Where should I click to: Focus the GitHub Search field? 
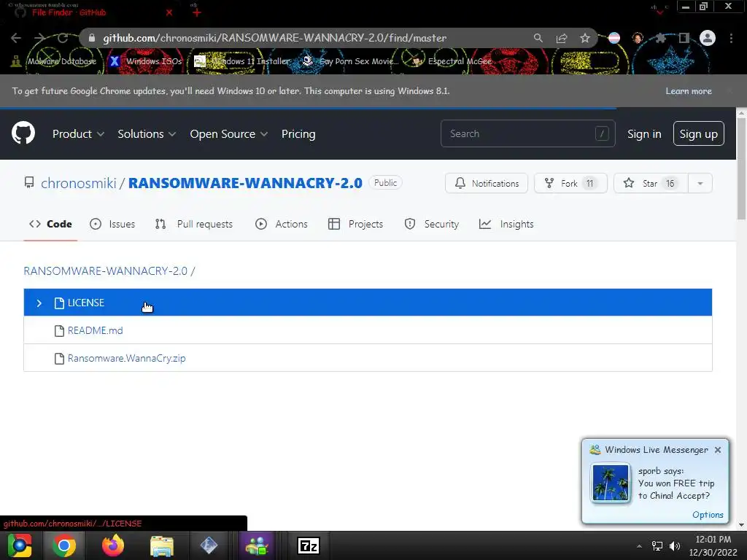528,133
